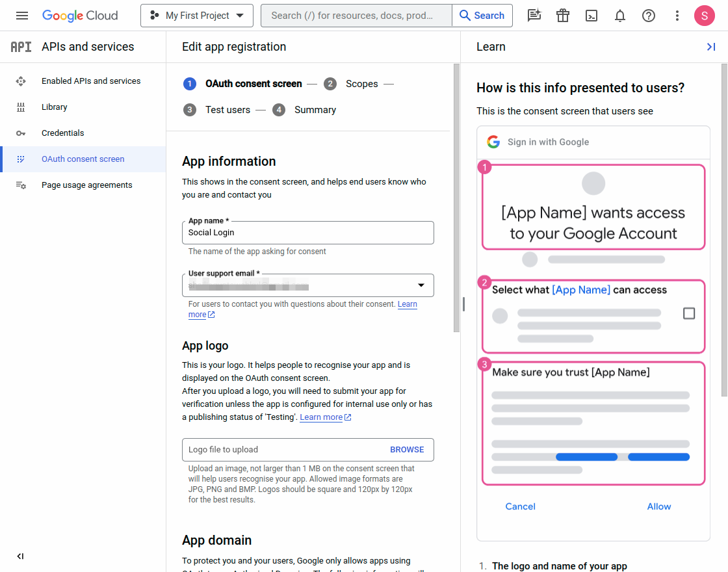Collapse the left navigation sidebar
Viewport: 728px width, 572px height.
click(20, 556)
